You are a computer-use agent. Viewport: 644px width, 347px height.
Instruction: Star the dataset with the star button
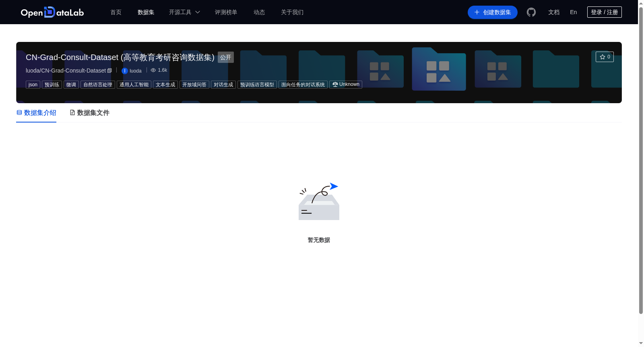pos(605,57)
